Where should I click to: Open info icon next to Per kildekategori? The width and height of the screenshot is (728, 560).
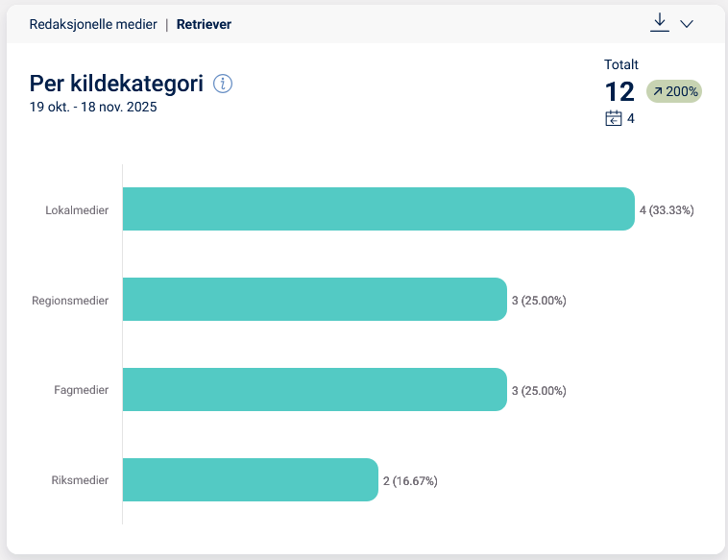223,84
